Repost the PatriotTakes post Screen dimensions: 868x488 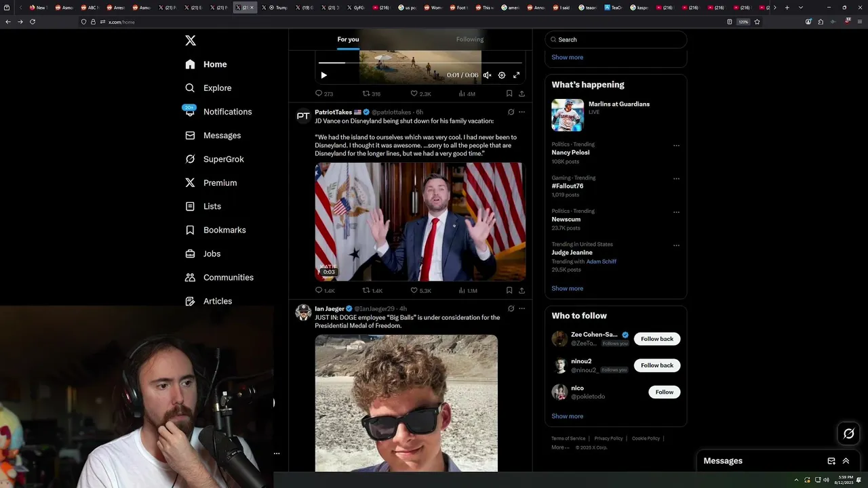372,291
